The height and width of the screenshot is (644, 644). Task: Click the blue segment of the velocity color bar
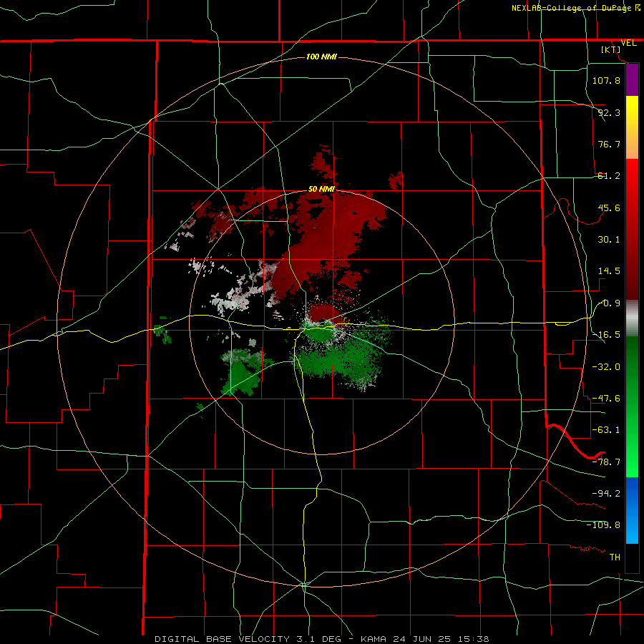tap(632, 510)
